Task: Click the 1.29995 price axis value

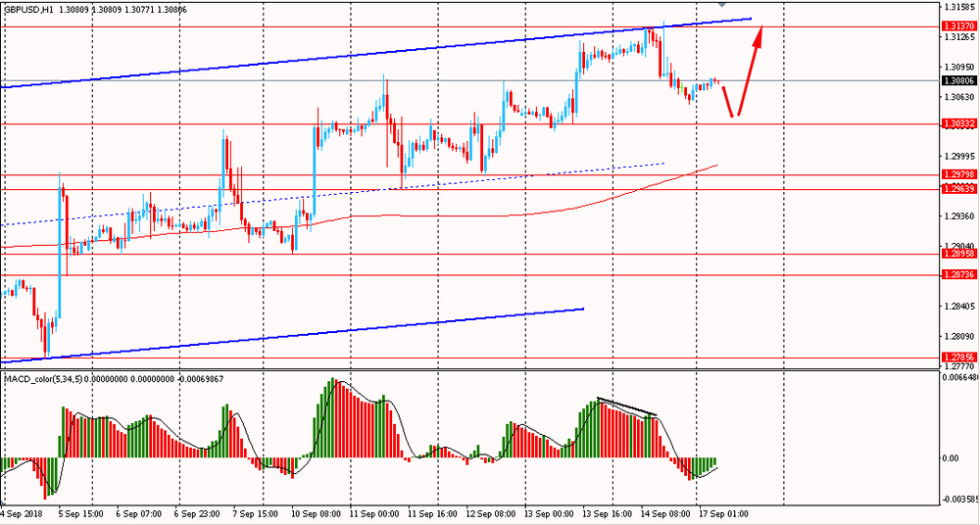Action: tap(960, 157)
